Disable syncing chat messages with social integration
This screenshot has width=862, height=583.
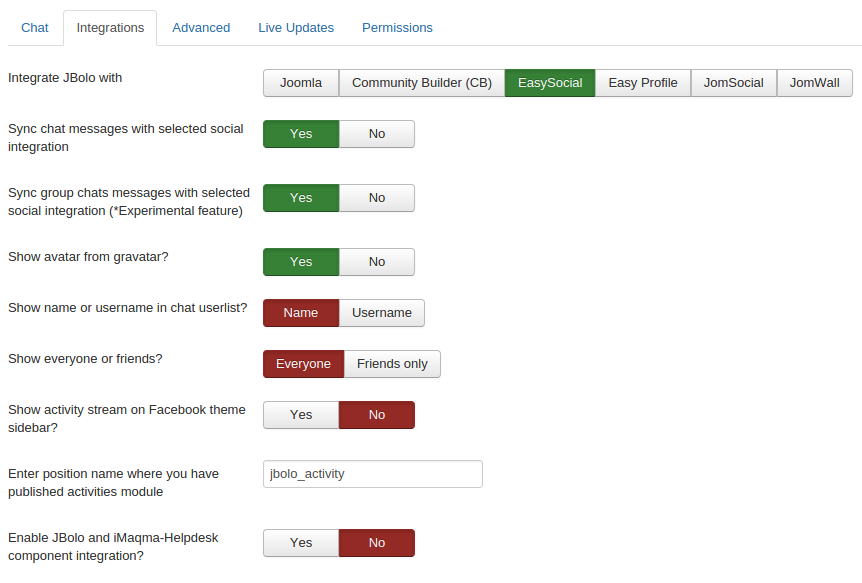(376, 134)
